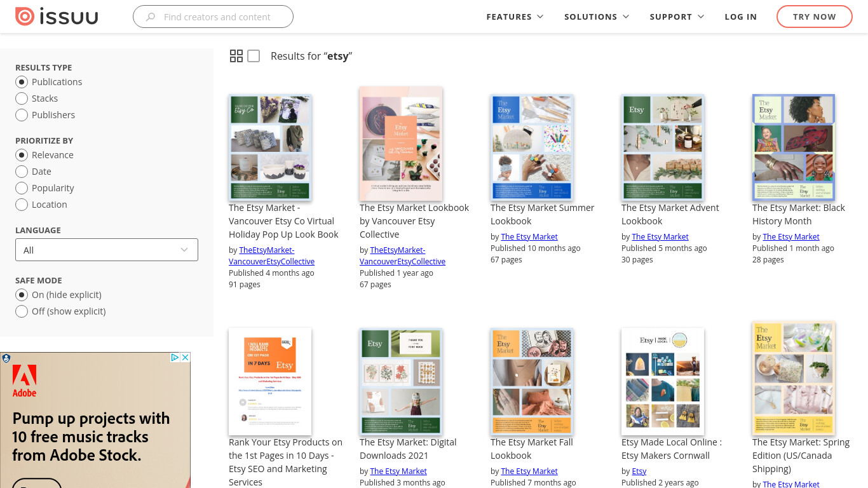Click title The Etsy Market Advent Lookbook
This screenshot has height=488, width=868.
670,215
